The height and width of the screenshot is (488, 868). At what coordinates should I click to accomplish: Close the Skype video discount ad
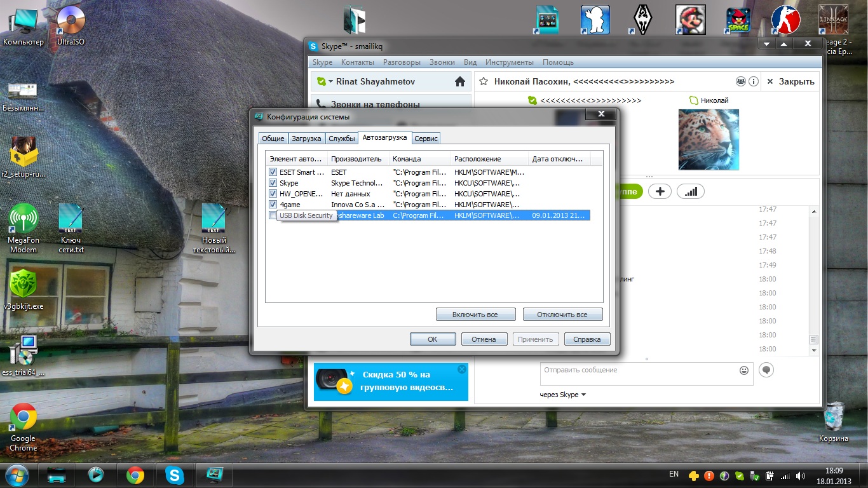462,369
